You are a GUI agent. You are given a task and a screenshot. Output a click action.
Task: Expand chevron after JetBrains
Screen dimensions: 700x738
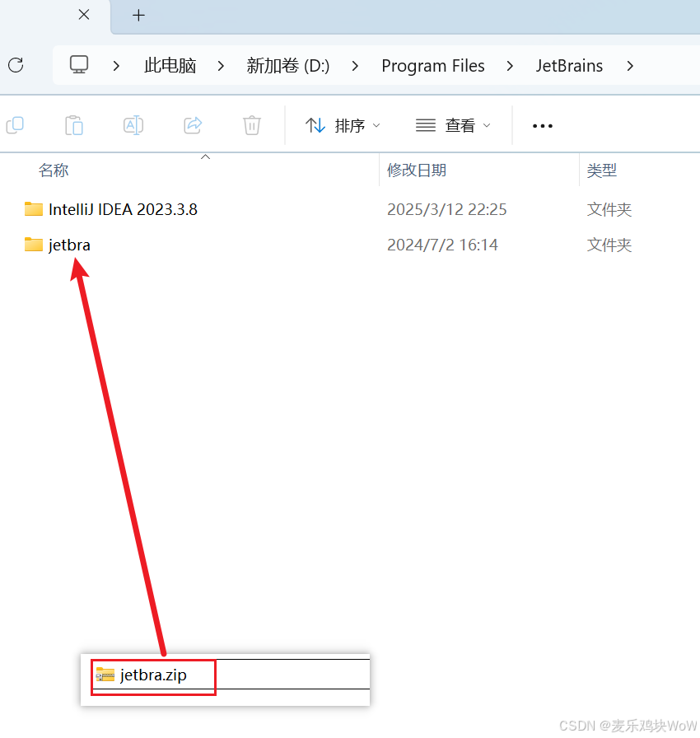point(630,66)
